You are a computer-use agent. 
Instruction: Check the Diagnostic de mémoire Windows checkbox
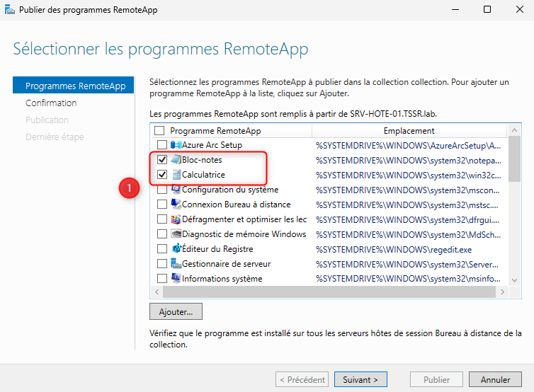click(162, 234)
